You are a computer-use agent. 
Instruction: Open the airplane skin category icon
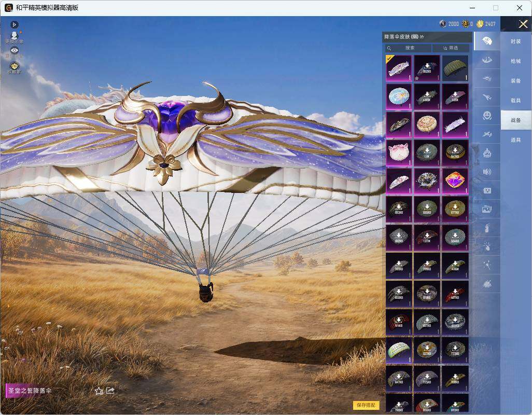click(487, 97)
